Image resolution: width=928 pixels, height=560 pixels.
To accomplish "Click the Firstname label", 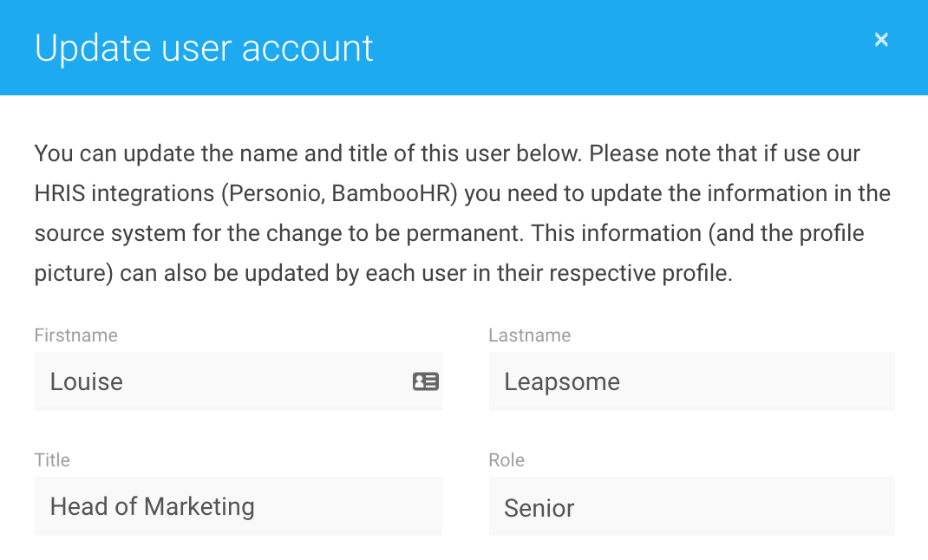I will 75,335.
